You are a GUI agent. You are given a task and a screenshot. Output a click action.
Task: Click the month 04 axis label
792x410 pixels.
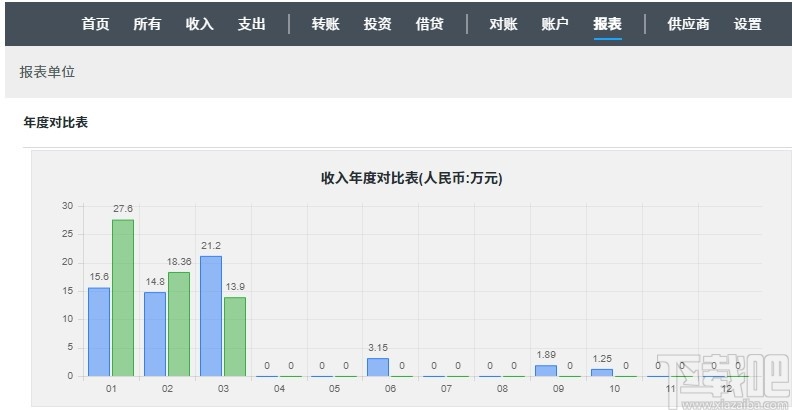click(279, 389)
